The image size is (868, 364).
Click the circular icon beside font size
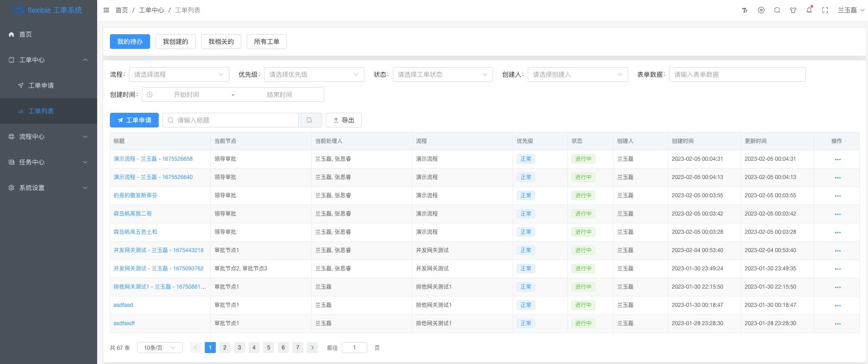761,10
